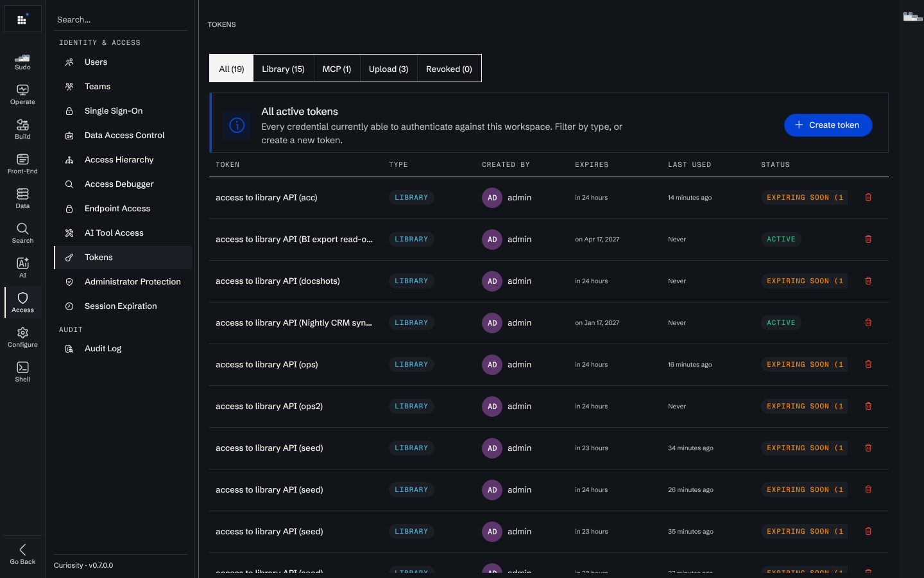Open Access Hierarchy page
The width and height of the screenshot is (924, 578).
tap(123, 160)
